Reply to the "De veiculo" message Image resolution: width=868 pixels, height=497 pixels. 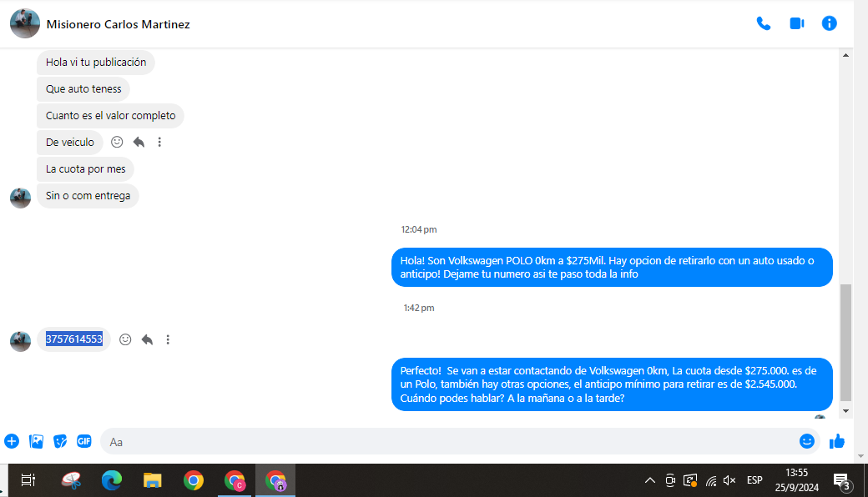point(139,143)
